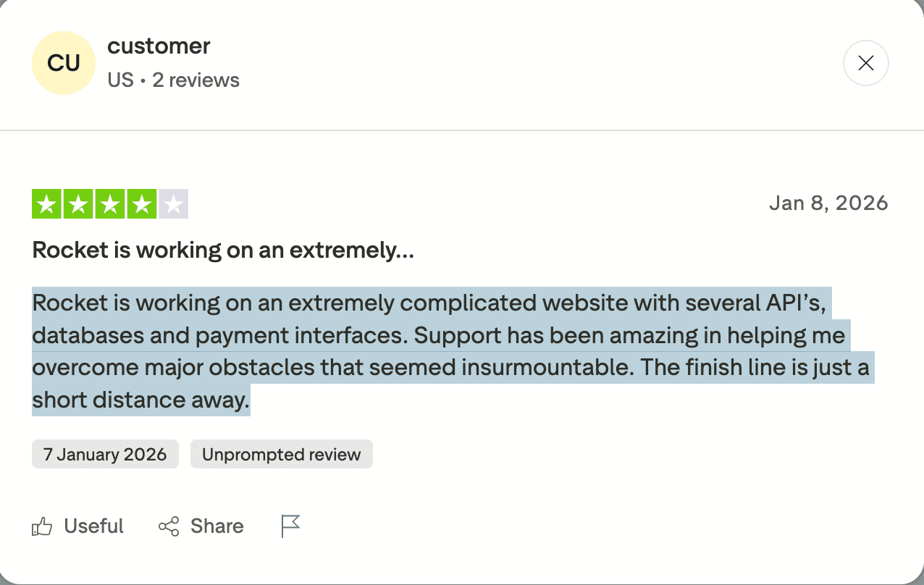
Task: Click the "US" country text
Action: point(120,80)
